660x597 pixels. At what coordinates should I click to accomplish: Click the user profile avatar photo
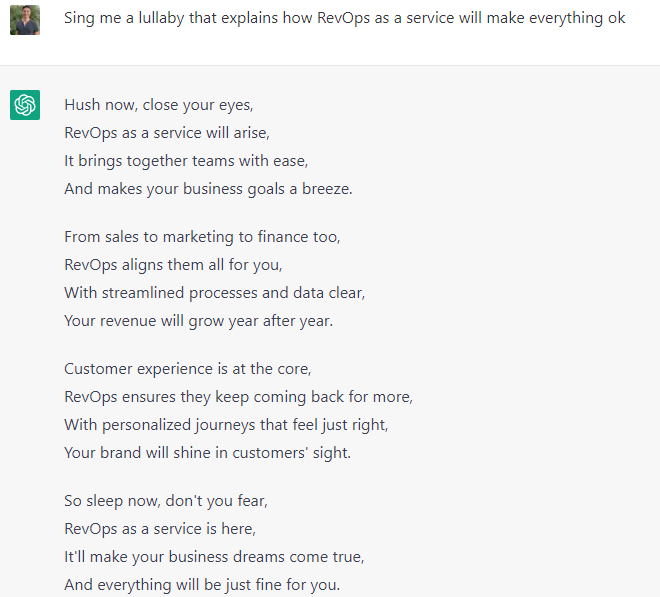25,20
